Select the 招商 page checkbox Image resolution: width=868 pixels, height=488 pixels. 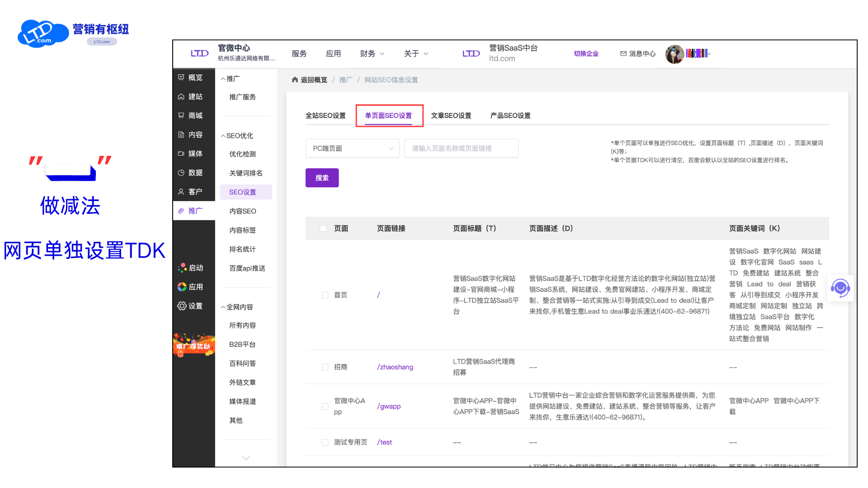coord(325,367)
